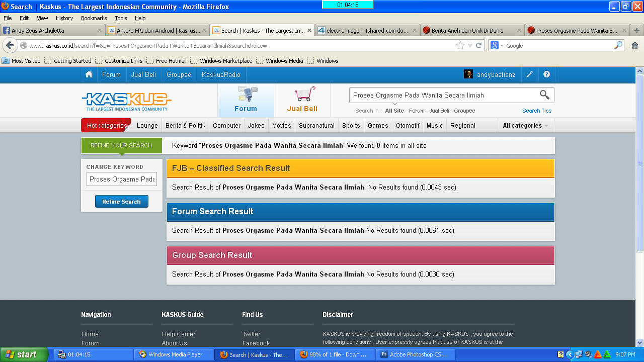The height and width of the screenshot is (362, 644).
Task: Click Firefox home button icon
Action: tap(635, 45)
